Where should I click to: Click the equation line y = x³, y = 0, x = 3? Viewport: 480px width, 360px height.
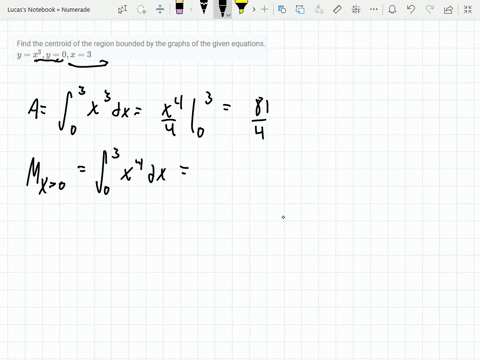tap(54, 54)
